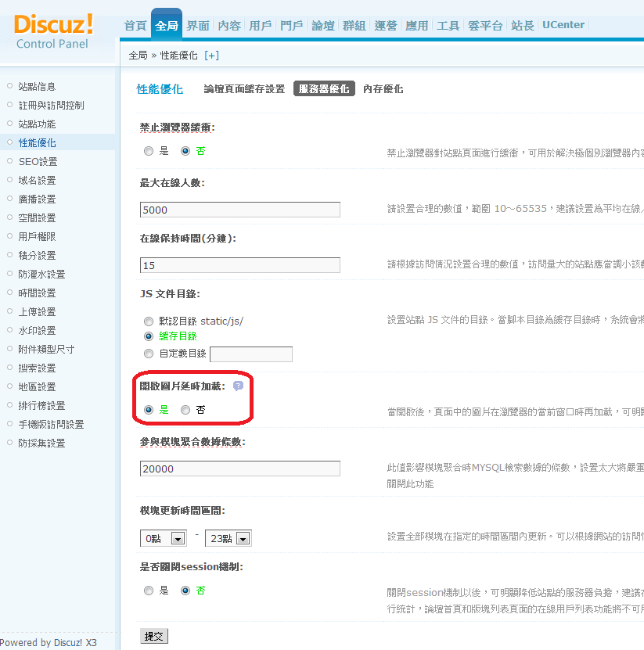This screenshot has width=644, height=650.
Task: Click the 最大在線人數 input showing 5000
Action: (239, 210)
